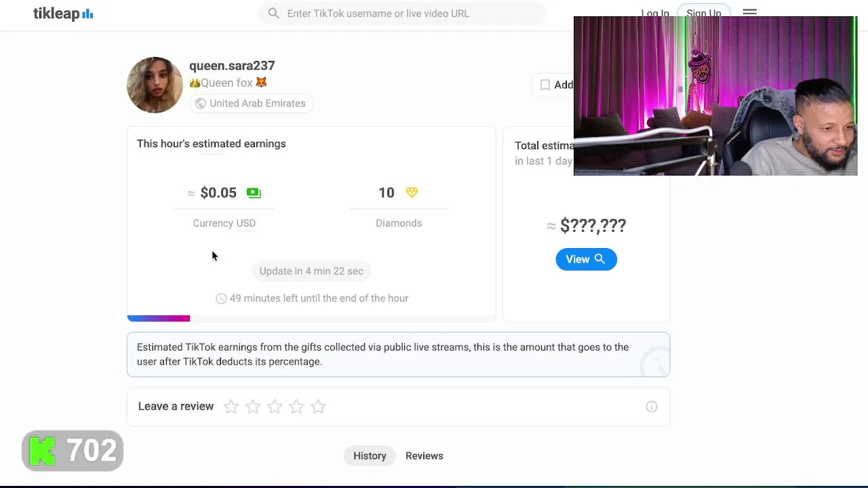The width and height of the screenshot is (868, 488).
Task: Click the green cash currency icon
Action: click(254, 193)
